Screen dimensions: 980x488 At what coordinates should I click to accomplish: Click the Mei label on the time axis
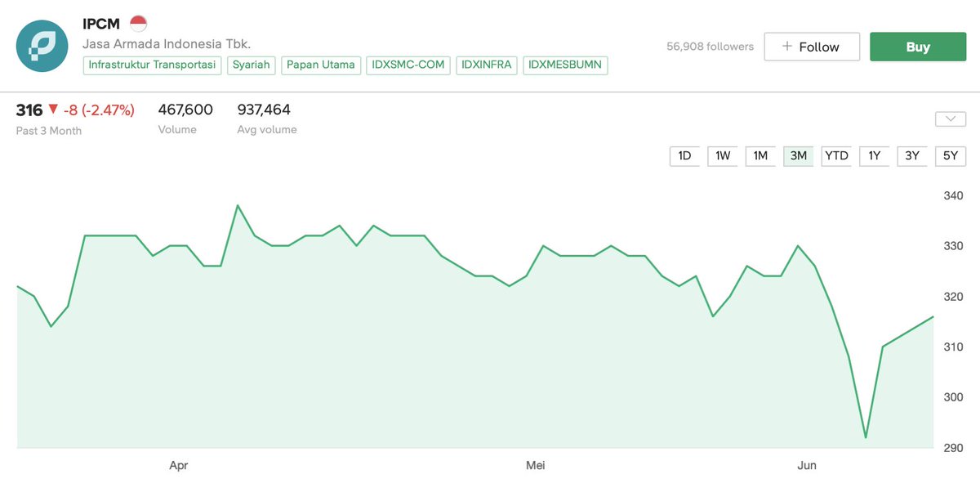click(x=535, y=465)
